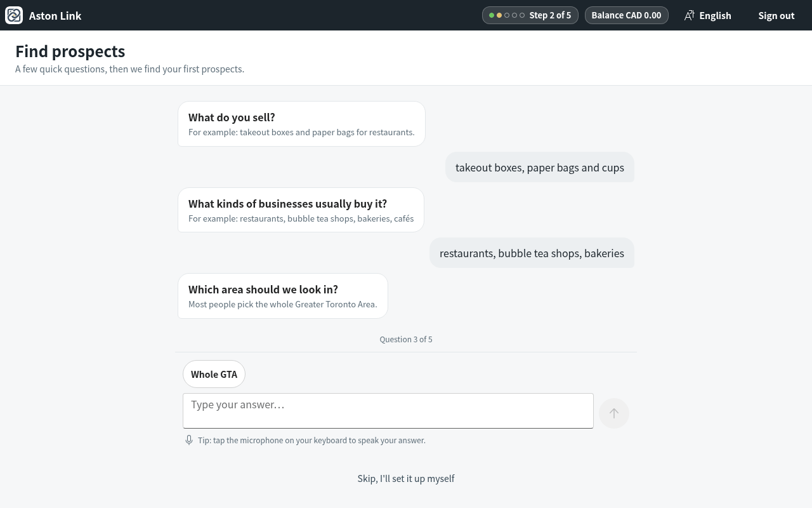Click the "restaurants, bubble tea shops, bakeries" reply

[532, 253]
